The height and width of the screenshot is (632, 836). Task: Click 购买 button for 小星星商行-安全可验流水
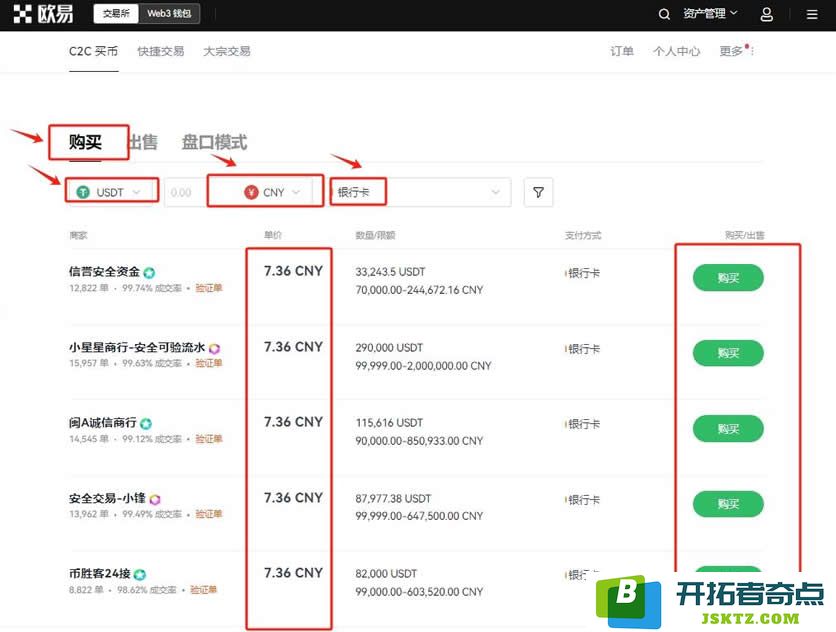(728, 353)
